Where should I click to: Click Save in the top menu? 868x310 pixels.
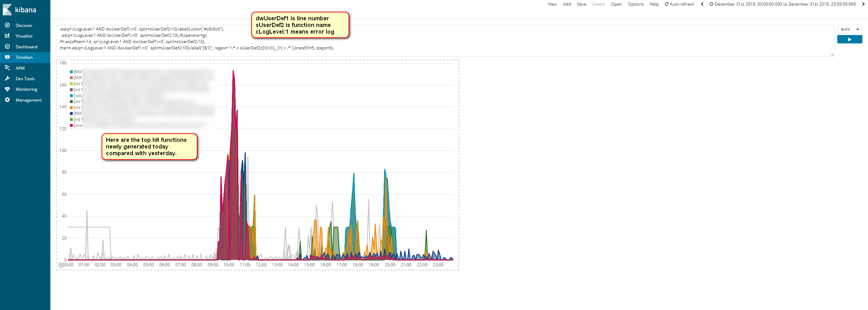click(x=582, y=4)
